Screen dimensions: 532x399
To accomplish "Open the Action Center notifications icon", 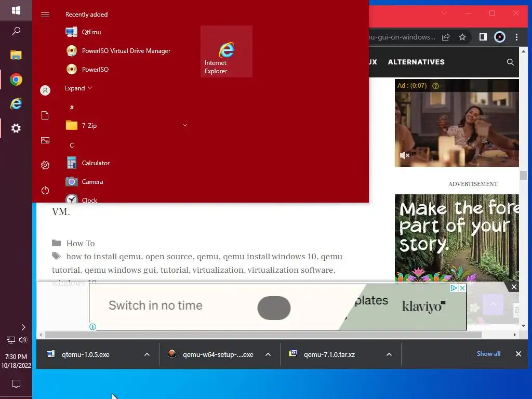I will [16, 384].
